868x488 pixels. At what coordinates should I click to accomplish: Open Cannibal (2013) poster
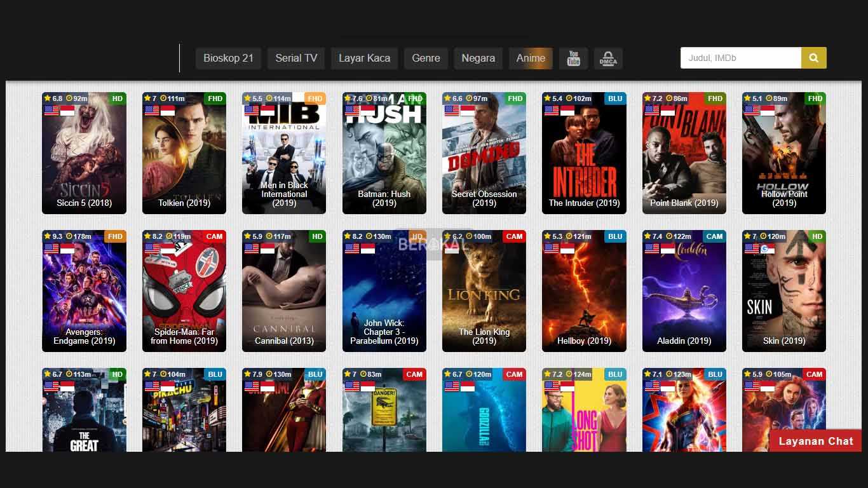(284, 291)
